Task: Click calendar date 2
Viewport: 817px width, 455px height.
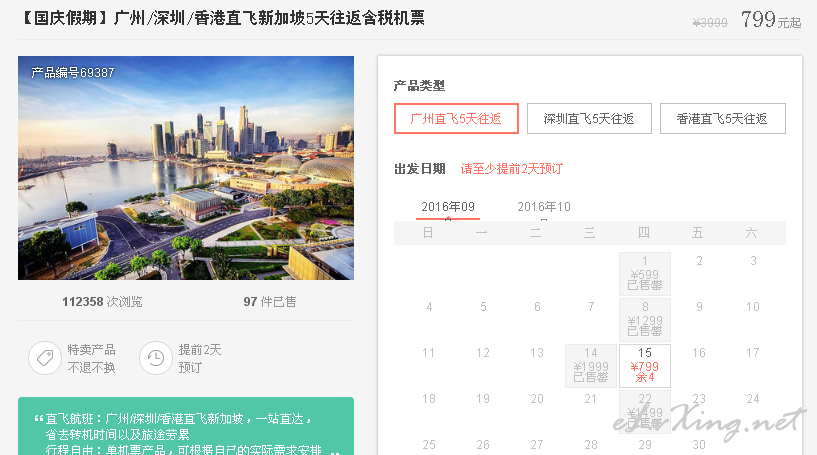Action: tap(699, 261)
